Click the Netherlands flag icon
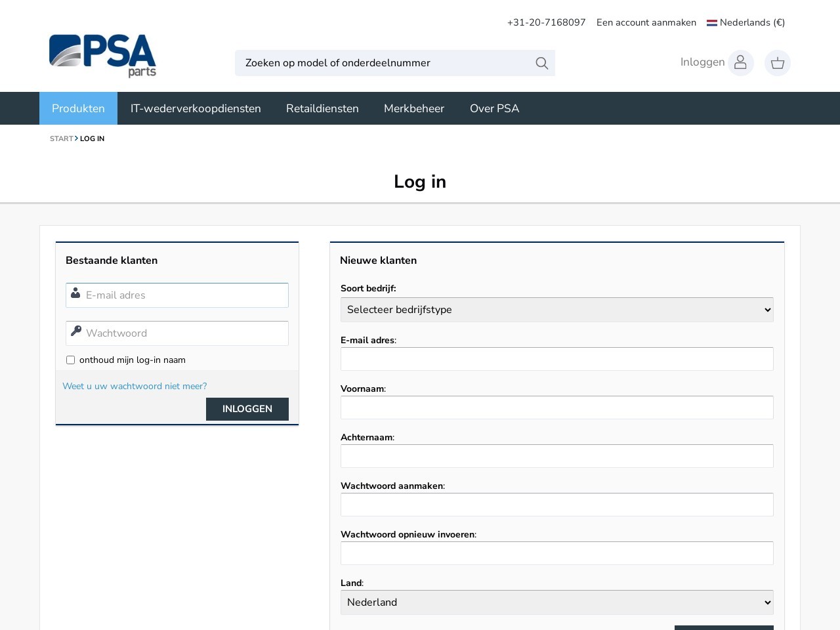 tap(711, 23)
